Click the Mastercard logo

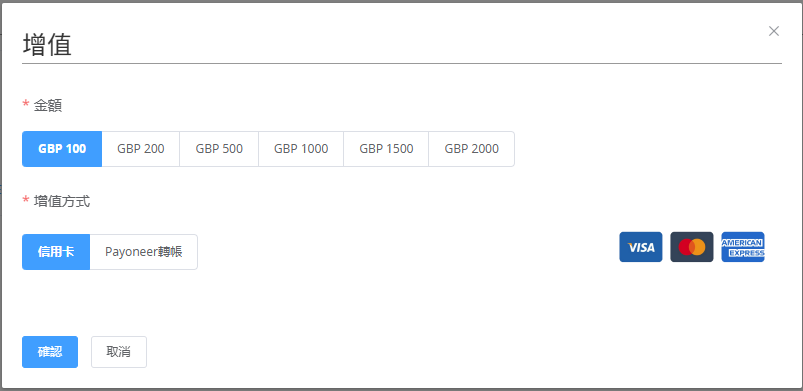click(x=692, y=247)
